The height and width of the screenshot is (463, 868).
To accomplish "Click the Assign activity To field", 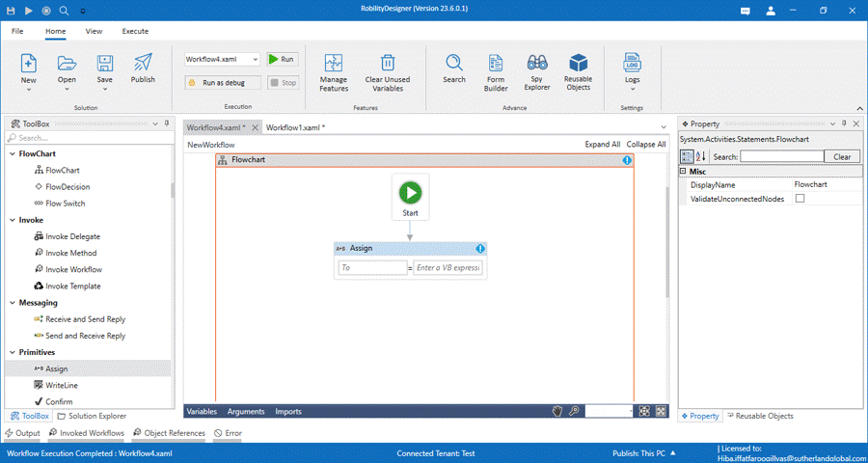I will (372, 268).
